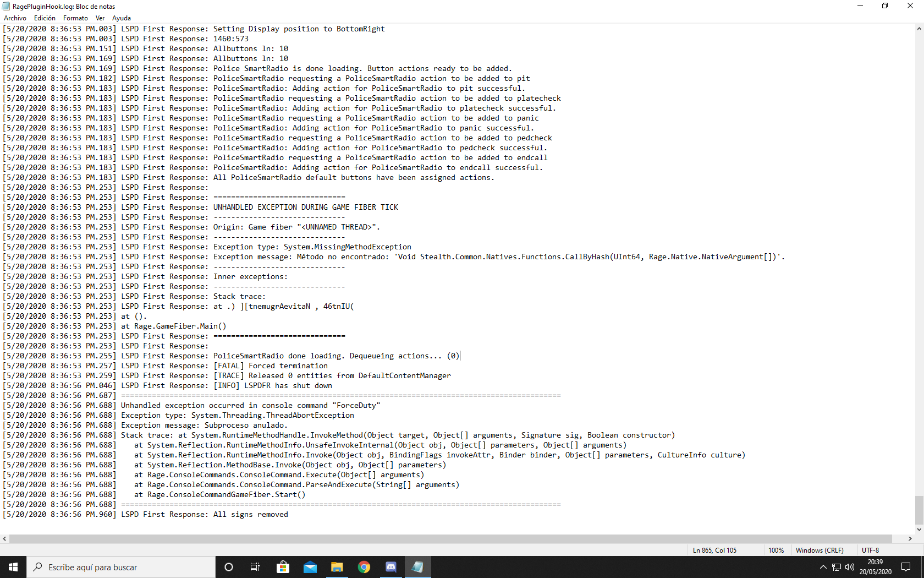Viewport: 924px width, 578px height.
Task: Click the scroll up arrow
Action: (919, 29)
